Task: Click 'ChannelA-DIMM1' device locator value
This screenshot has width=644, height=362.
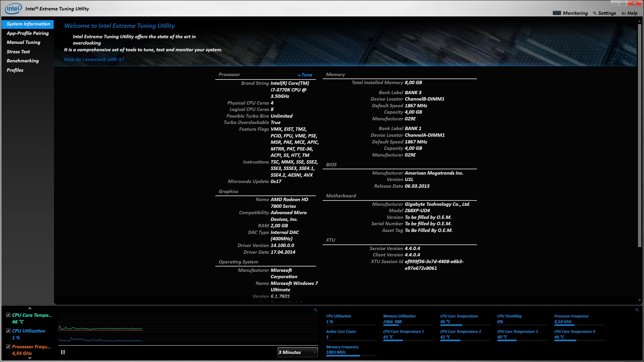Action: click(424, 135)
